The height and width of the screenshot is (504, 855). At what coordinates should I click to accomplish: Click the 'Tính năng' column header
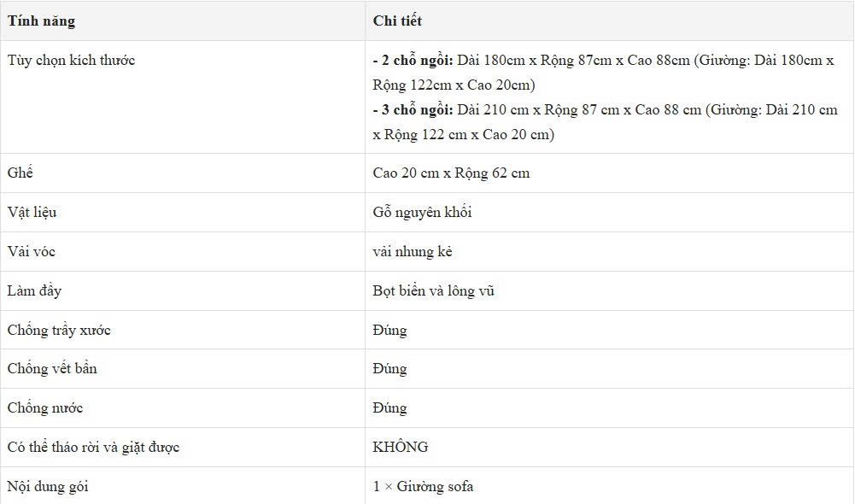tap(42, 21)
